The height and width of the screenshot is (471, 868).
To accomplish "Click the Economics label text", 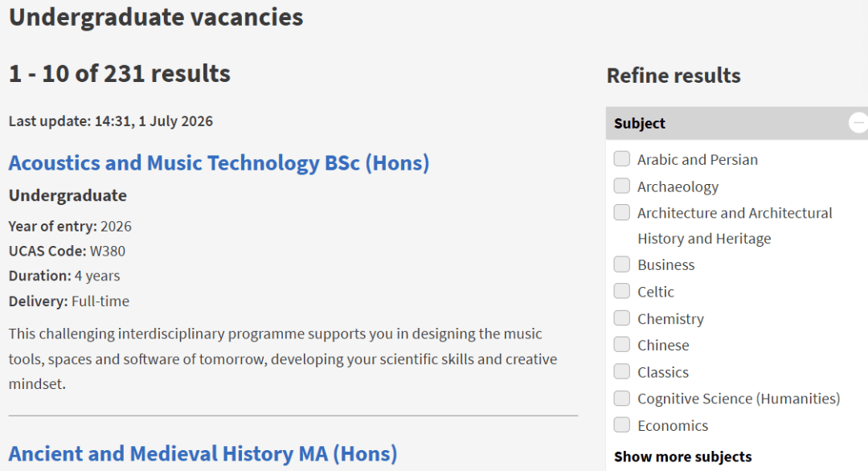I will (x=673, y=426).
